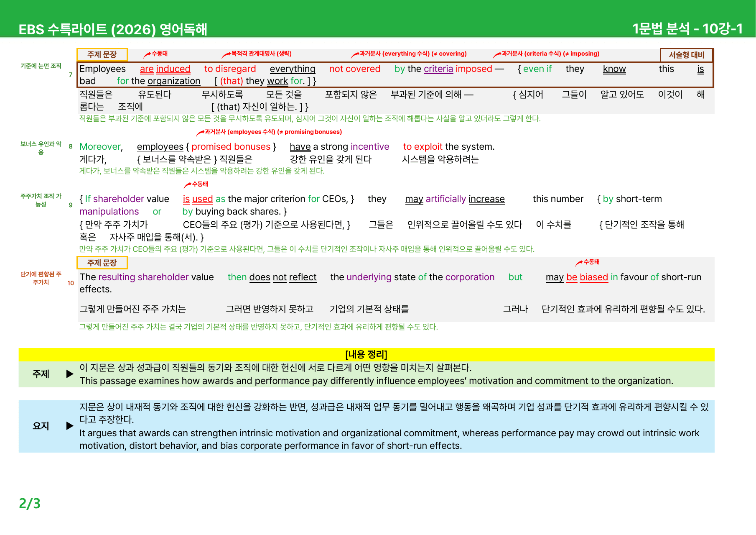756x535 pixels.
Task: Click the arrow marker next to 요지
Action: [70, 426]
